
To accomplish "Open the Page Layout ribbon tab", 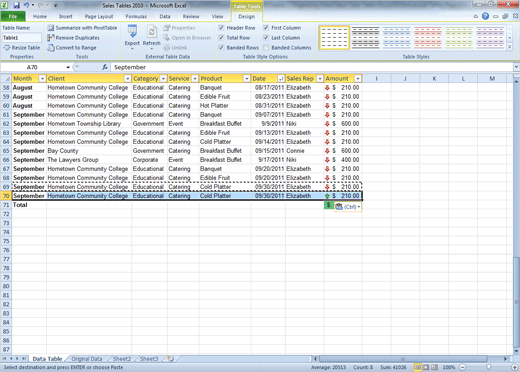I will pyautogui.click(x=99, y=16).
